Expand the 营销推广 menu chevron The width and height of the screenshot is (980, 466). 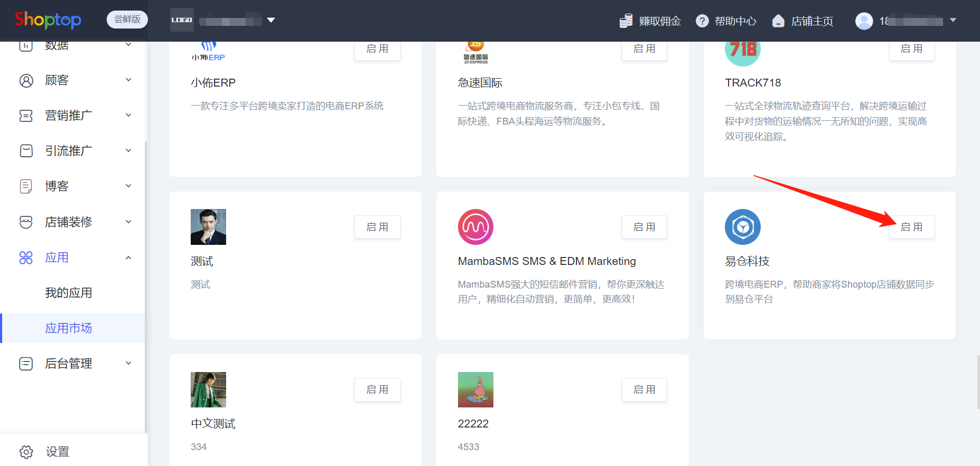coord(128,115)
